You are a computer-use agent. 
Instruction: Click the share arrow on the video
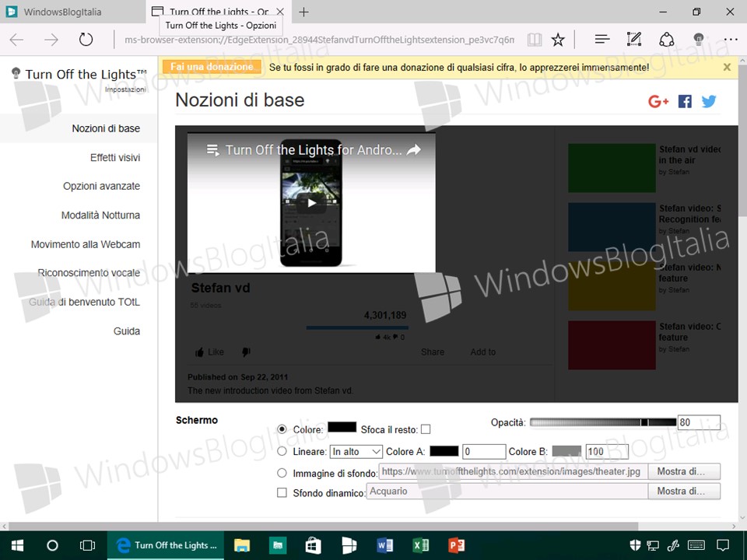[x=414, y=150]
